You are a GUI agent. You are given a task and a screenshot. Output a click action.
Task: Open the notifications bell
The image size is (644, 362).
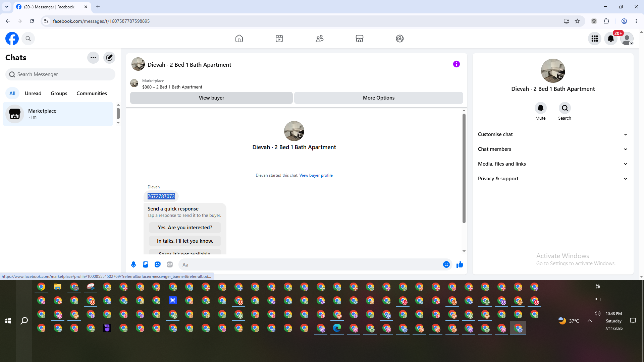click(611, 39)
